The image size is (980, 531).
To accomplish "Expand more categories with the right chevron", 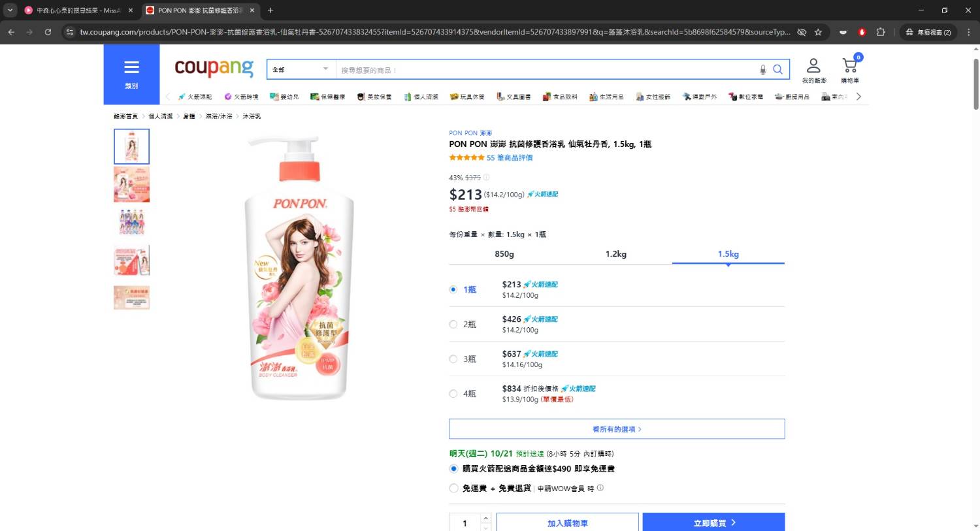I will tap(858, 96).
